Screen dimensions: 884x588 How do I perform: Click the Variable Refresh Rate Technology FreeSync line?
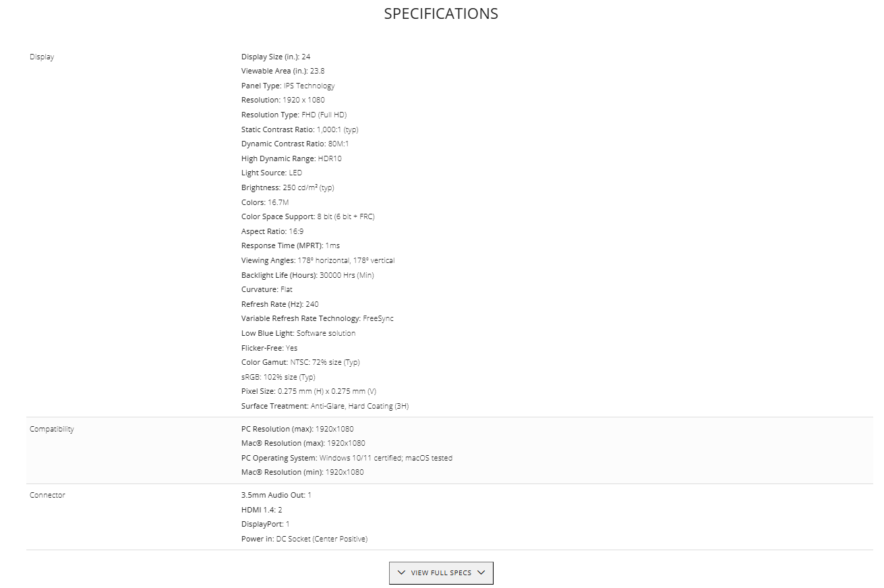(317, 318)
